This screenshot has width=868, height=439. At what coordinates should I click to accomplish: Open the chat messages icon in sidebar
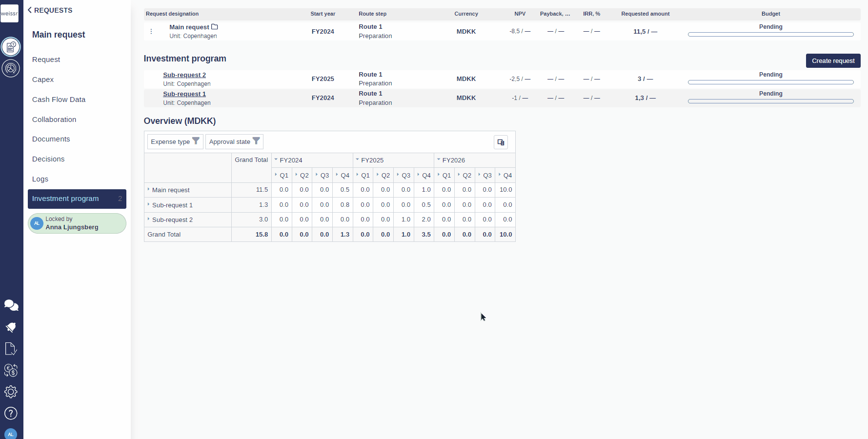11,305
